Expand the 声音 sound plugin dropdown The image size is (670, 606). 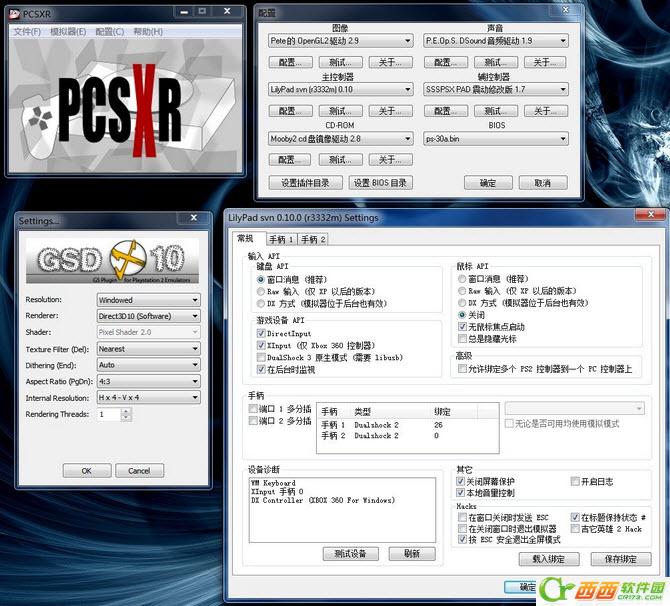coord(563,41)
